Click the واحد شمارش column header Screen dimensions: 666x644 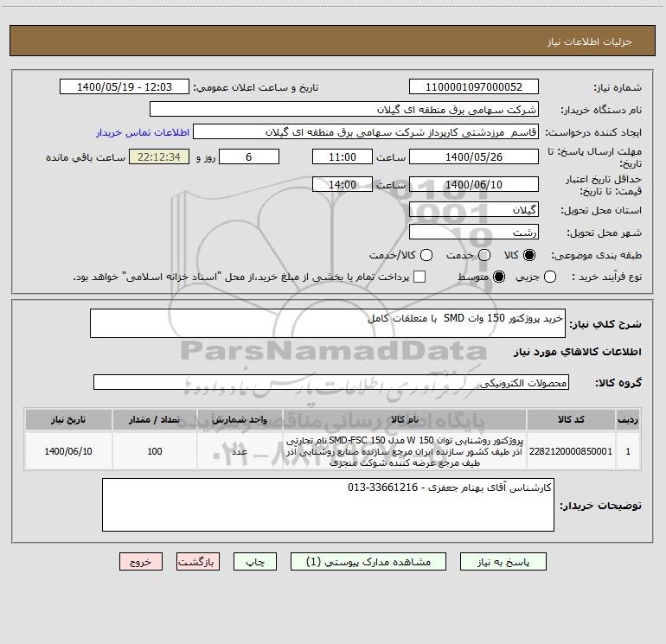pos(240,419)
